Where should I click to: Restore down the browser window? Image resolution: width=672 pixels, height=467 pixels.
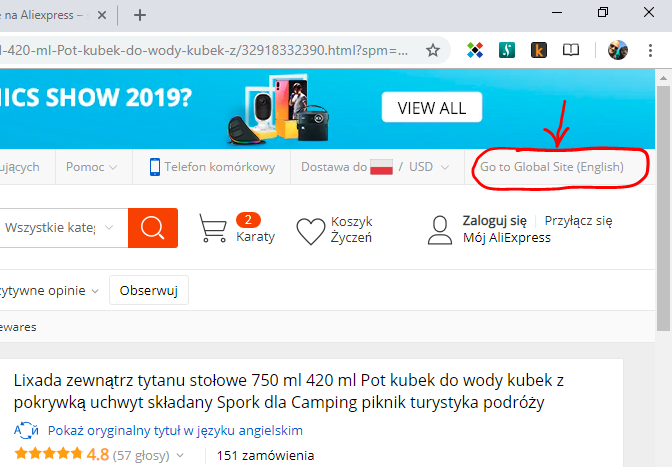click(603, 12)
